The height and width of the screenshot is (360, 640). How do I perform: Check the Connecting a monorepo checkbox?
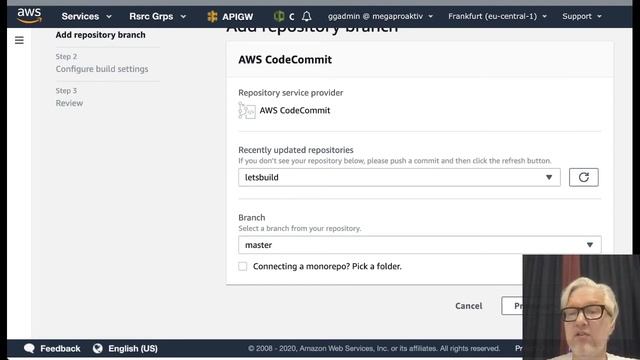pos(243,266)
